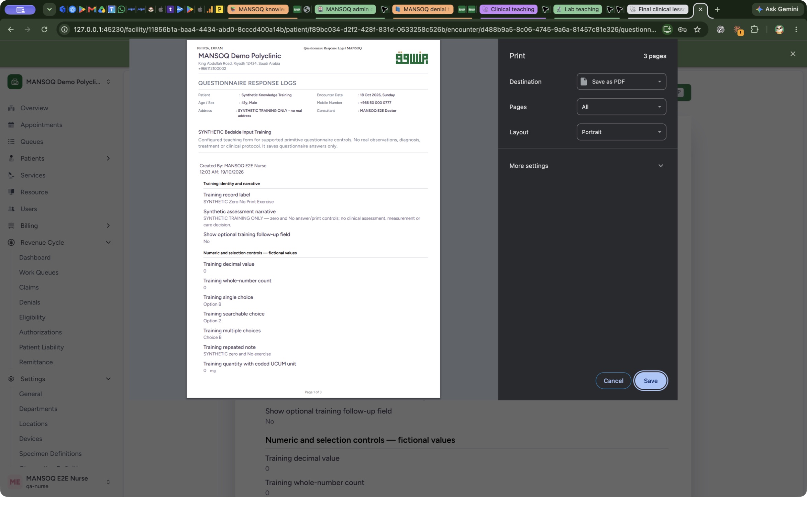Collapse the Revenue Cycle section
The image size is (807, 532).
[x=108, y=243]
